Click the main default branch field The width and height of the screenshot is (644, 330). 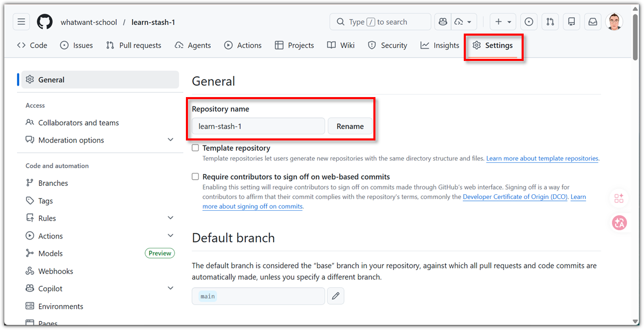pos(258,296)
